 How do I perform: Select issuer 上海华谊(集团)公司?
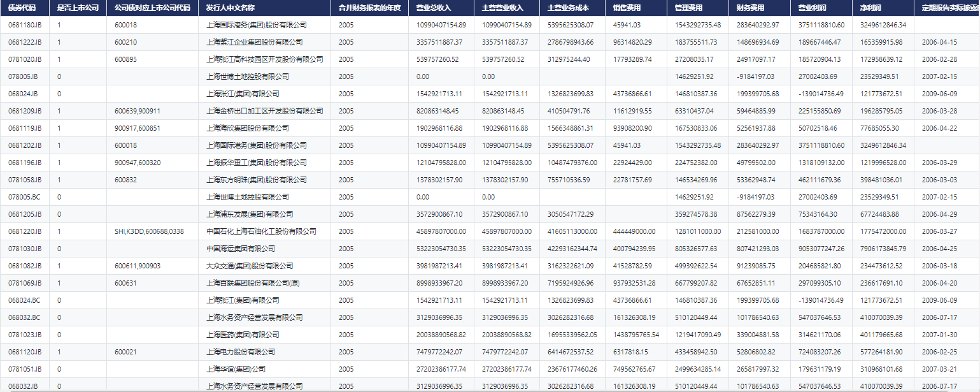coord(236,369)
